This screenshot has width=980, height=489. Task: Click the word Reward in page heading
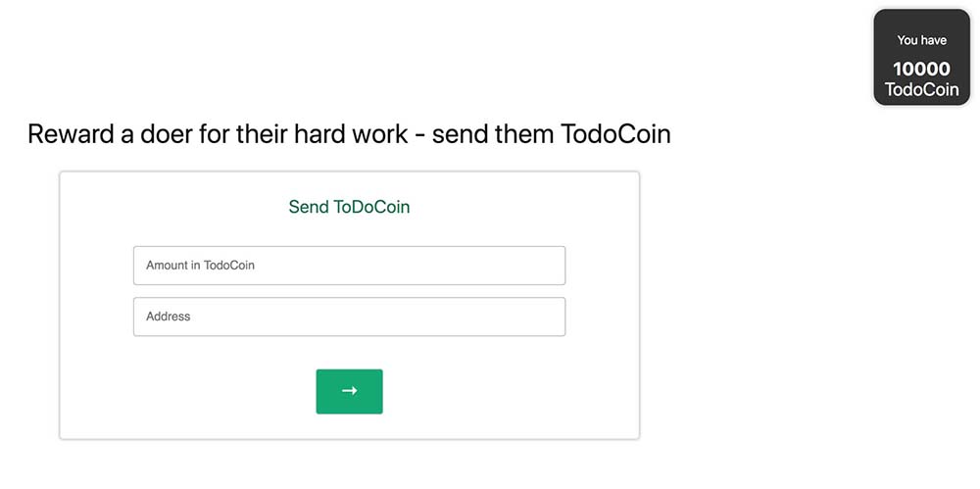point(71,134)
